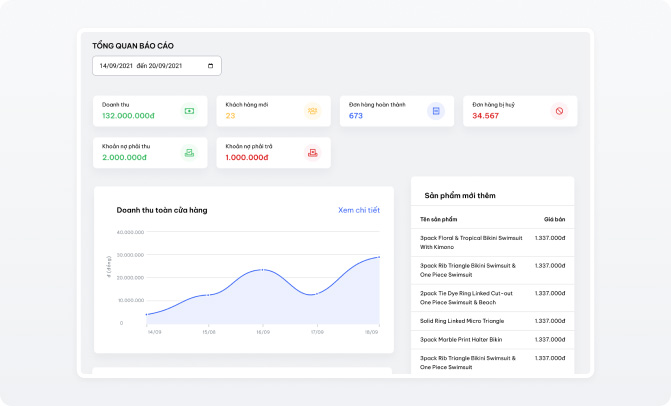Click the red cancel icon on Đơn hàng bị huỷ
The image size is (671, 406).
pyautogui.click(x=559, y=111)
